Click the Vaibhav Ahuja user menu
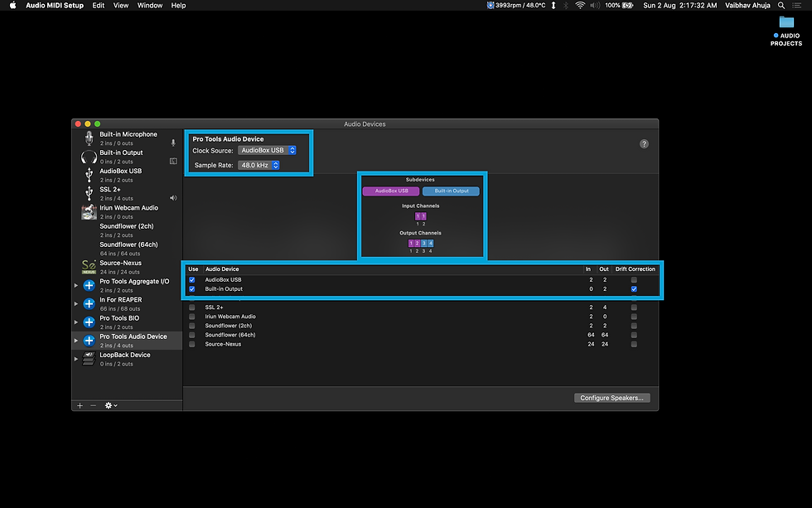Image resolution: width=812 pixels, height=508 pixels. 747,5
